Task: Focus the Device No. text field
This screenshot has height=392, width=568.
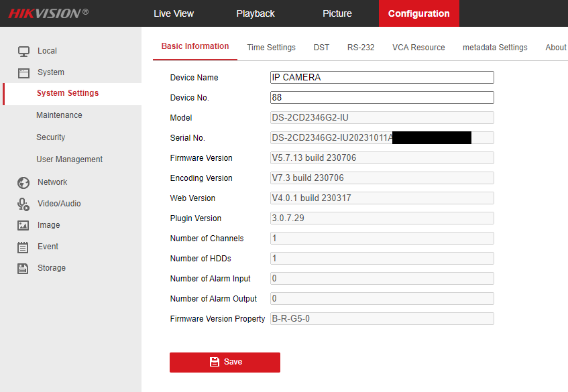Action: pyautogui.click(x=382, y=98)
